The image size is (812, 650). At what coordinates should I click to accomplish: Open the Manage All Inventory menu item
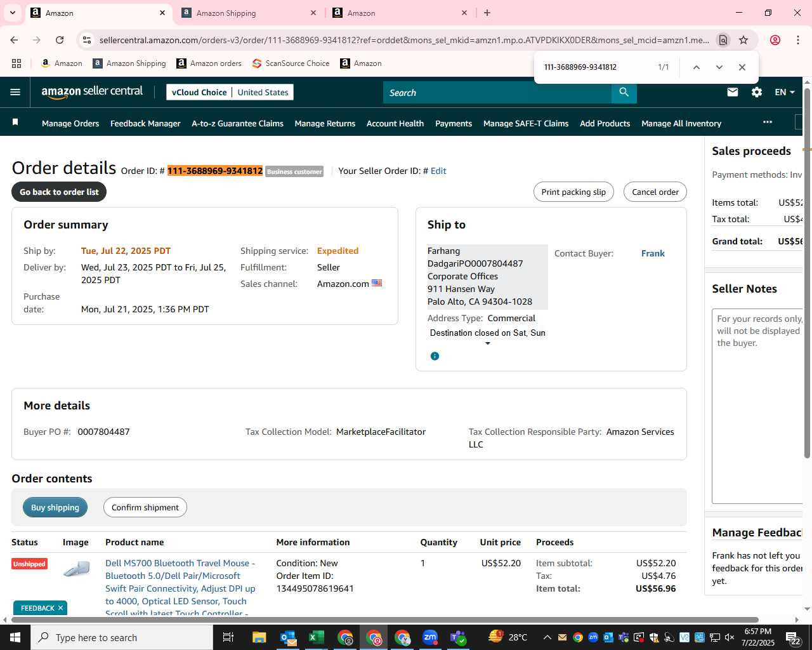pos(681,123)
